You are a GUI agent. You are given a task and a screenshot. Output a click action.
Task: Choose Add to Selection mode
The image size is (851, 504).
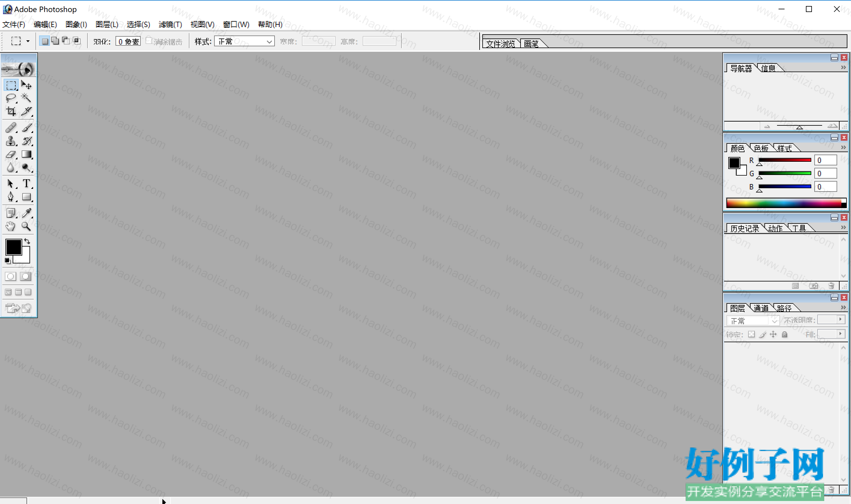55,41
